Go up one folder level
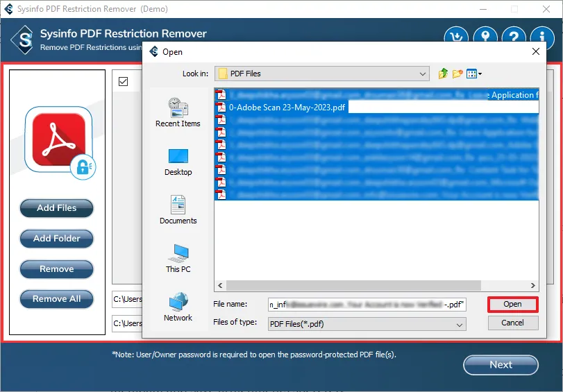 click(x=443, y=74)
